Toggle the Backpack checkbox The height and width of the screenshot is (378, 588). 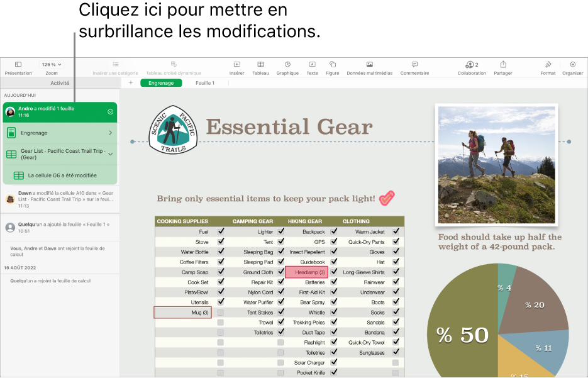tap(333, 231)
